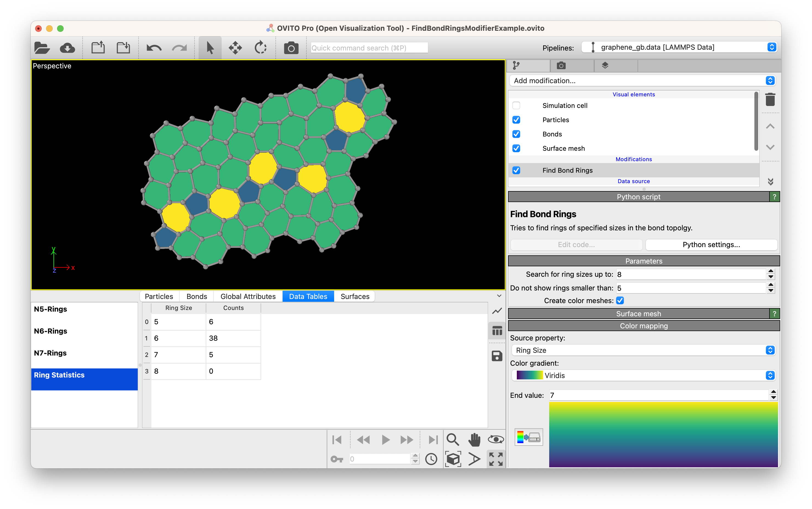Click the export color map image icon

(528, 437)
